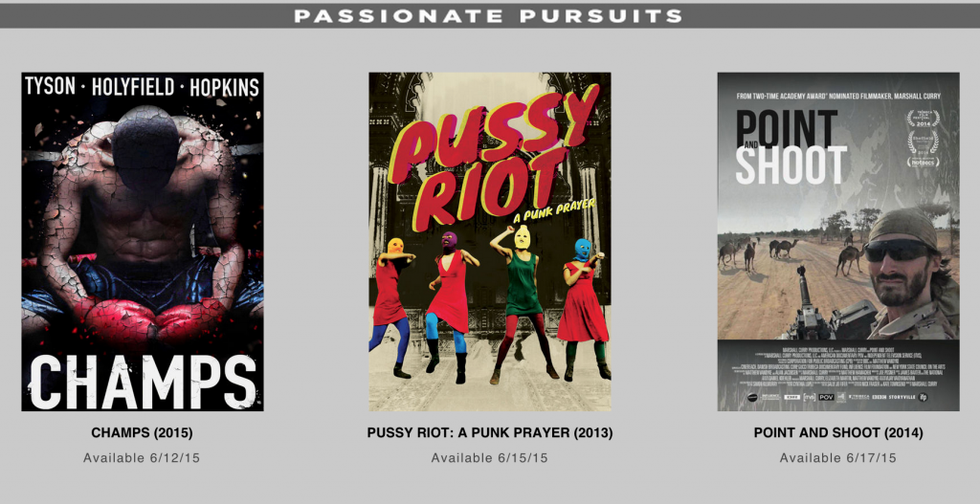980x504 pixels.
Task: Click the CHAMPS (2015) title link
Action: [x=142, y=432]
